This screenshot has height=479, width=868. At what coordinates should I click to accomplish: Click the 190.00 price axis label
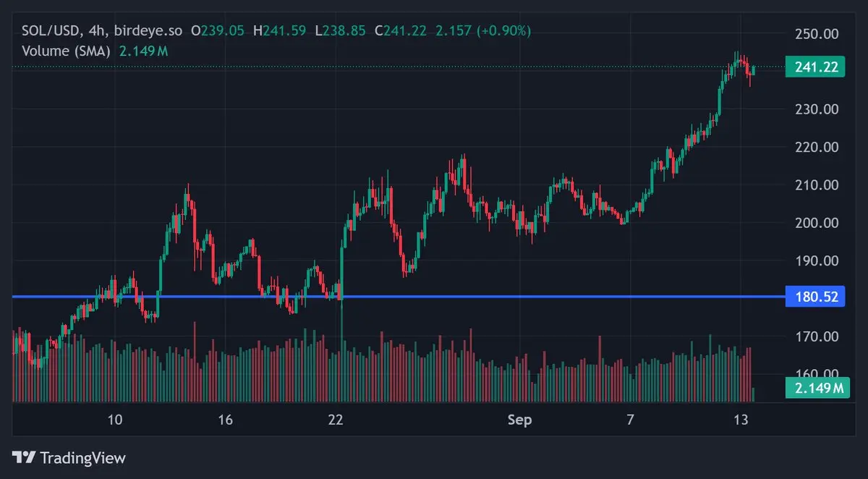(816, 261)
